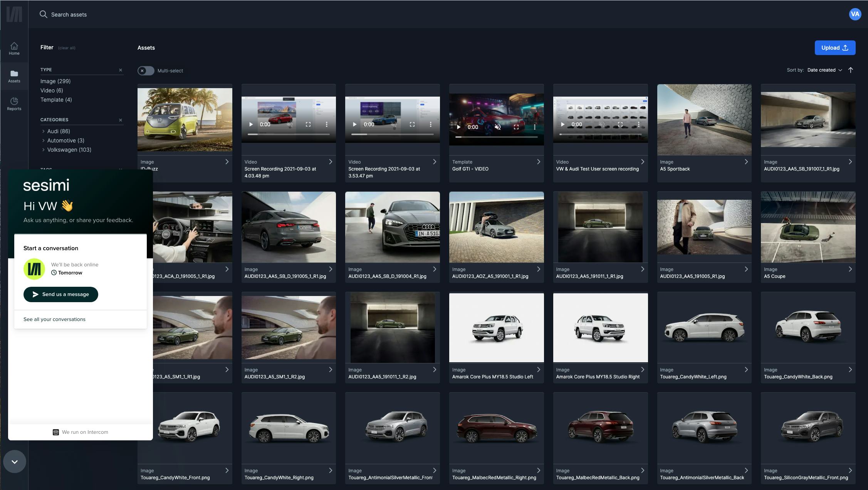The image size is (868, 490).
Task: Click the VA user avatar
Action: [x=855, y=14]
